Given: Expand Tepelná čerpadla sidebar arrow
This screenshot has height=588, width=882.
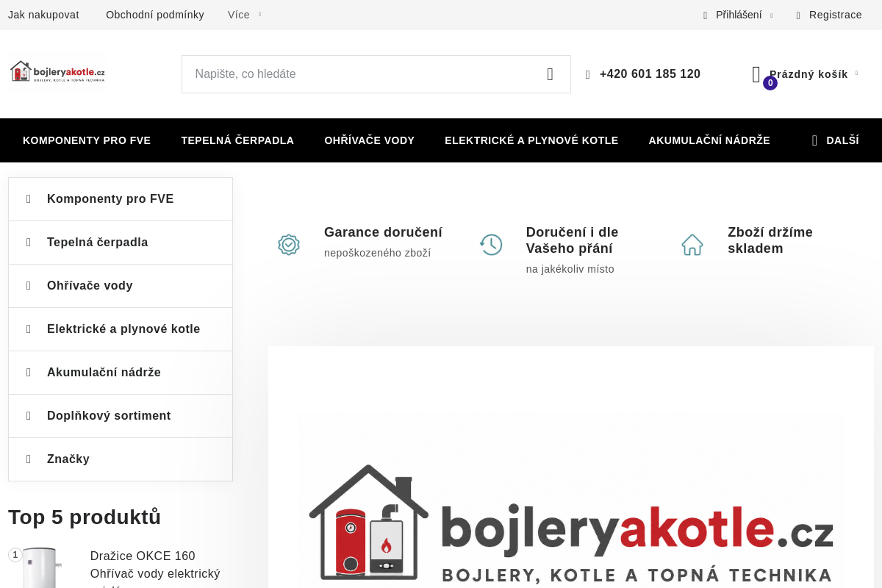Looking at the screenshot, I should point(29,243).
